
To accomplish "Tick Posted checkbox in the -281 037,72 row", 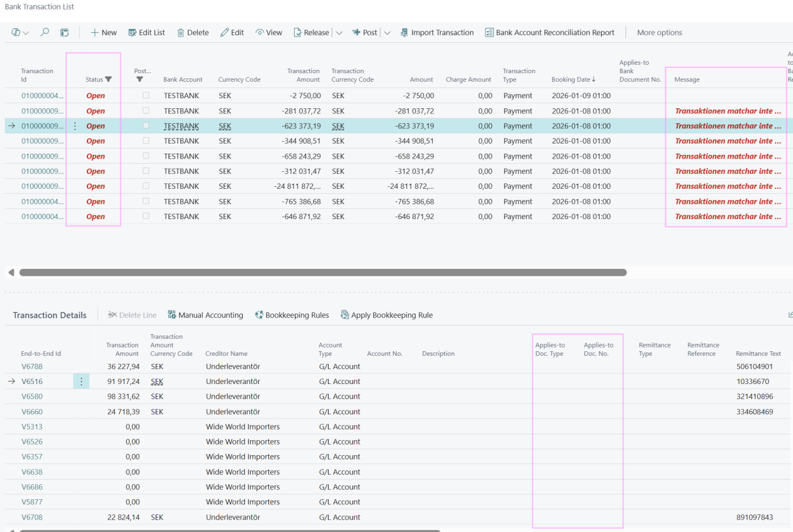I will [x=146, y=111].
